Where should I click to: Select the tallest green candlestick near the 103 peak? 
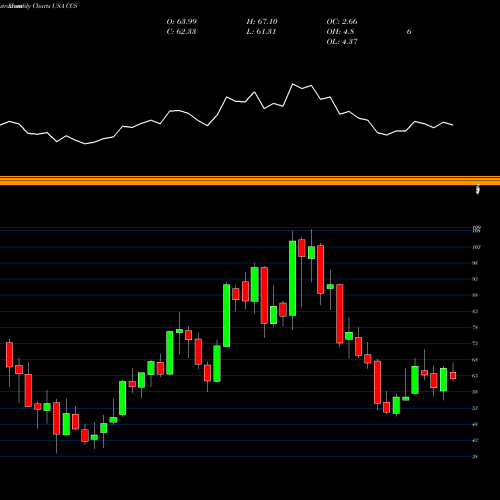tap(292, 278)
